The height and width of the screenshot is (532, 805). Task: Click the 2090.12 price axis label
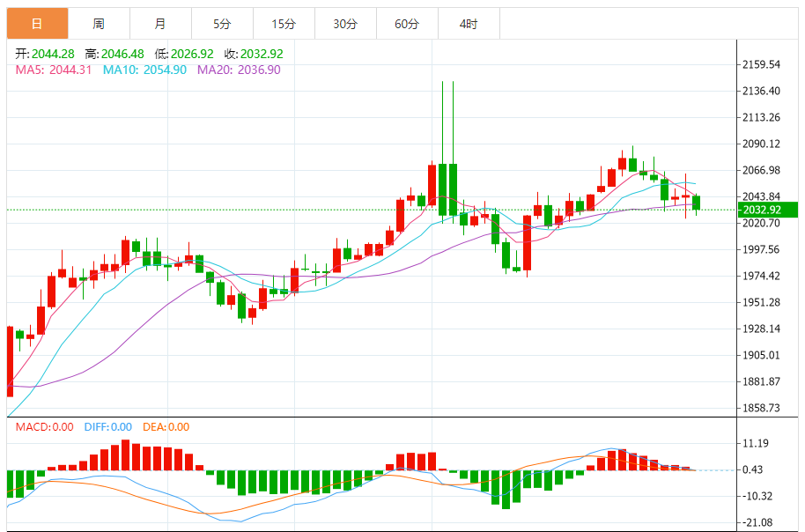tap(761, 144)
